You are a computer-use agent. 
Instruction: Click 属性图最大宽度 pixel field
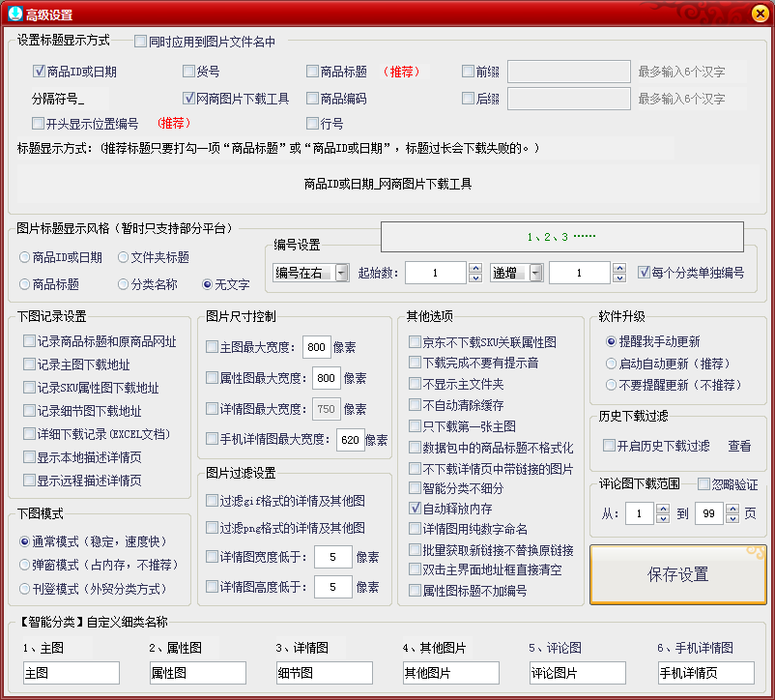click(x=327, y=378)
